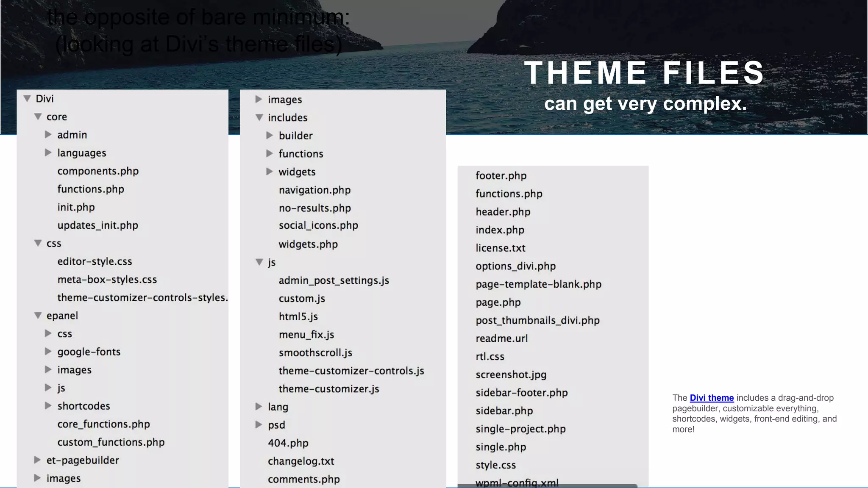Select init.php file
Viewport: 868px width, 488px height.
(76, 207)
